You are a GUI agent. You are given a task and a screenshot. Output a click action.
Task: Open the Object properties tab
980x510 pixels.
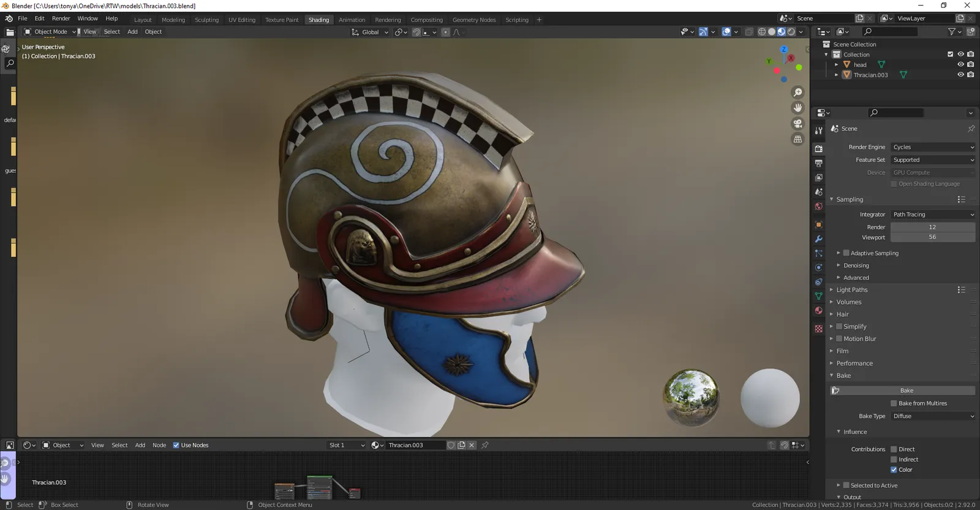[x=819, y=225]
